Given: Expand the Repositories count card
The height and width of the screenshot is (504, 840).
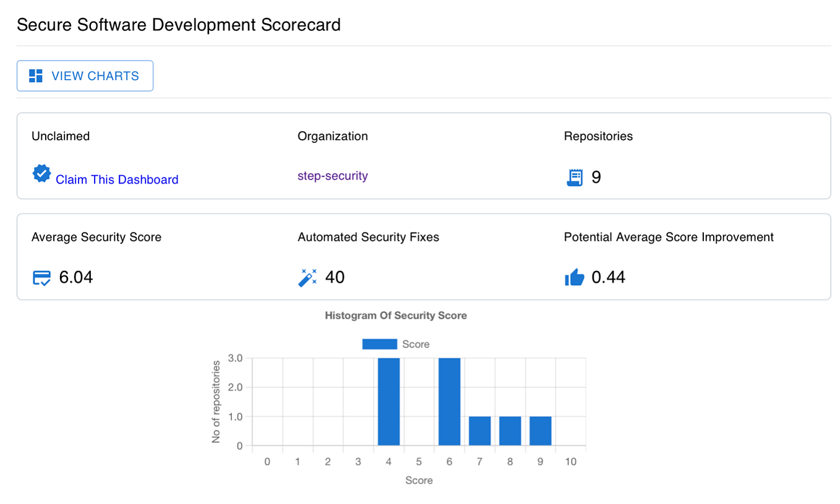Looking at the screenshot, I should point(598,136).
